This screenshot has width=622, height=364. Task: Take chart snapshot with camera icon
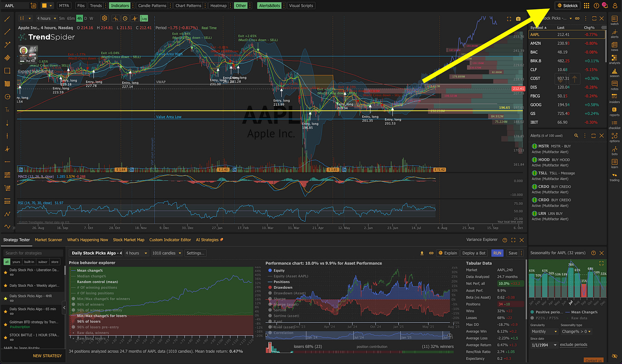(518, 19)
